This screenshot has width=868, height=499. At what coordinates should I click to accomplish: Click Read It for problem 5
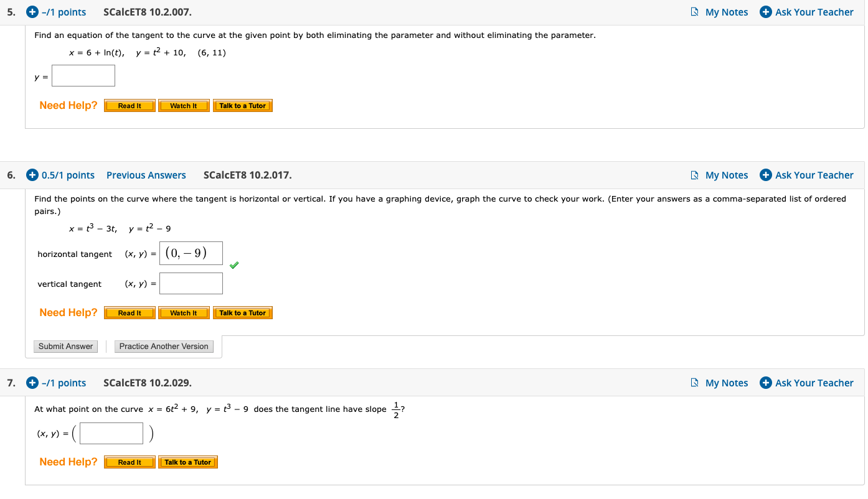pyautogui.click(x=129, y=105)
